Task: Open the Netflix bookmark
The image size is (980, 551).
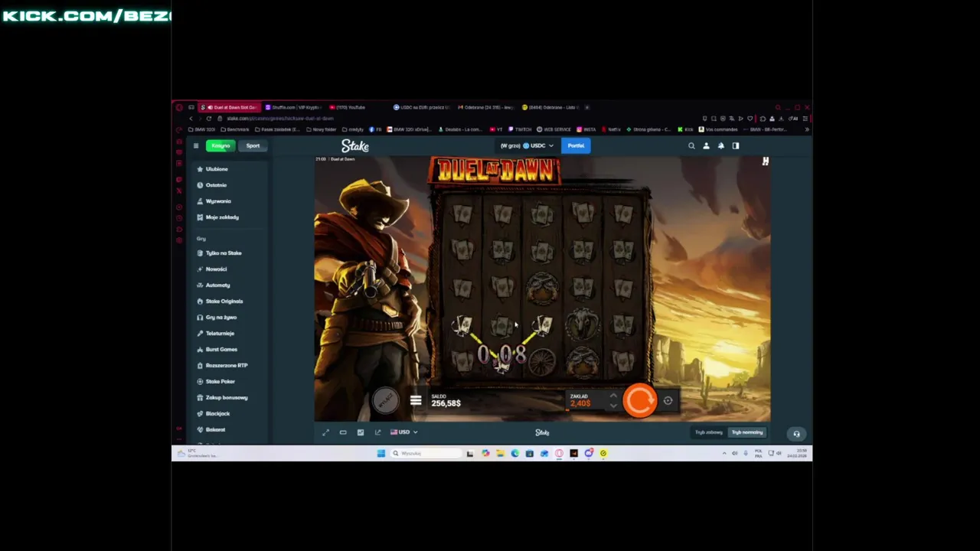Action: click(612, 129)
